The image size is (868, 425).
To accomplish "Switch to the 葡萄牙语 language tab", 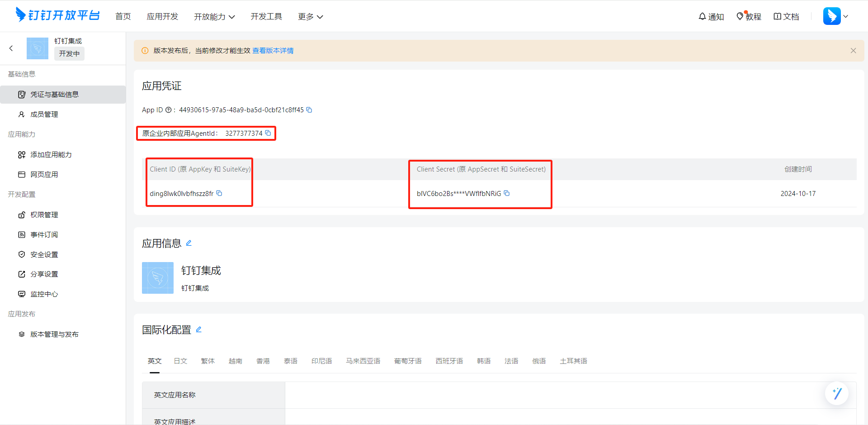I will click(x=408, y=361).
